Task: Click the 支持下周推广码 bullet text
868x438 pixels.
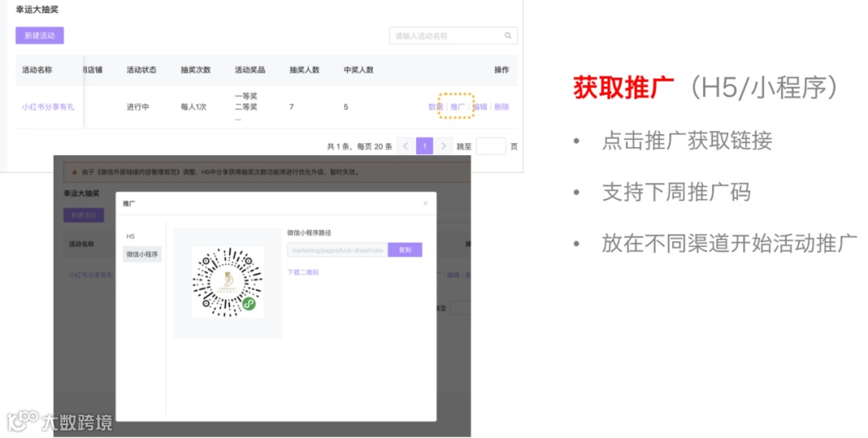Action: click(x=677, y=192)
